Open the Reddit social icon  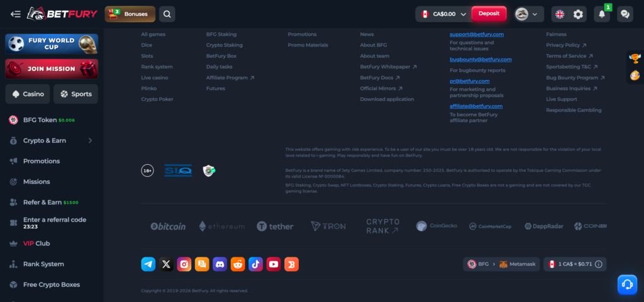(238, 264)
